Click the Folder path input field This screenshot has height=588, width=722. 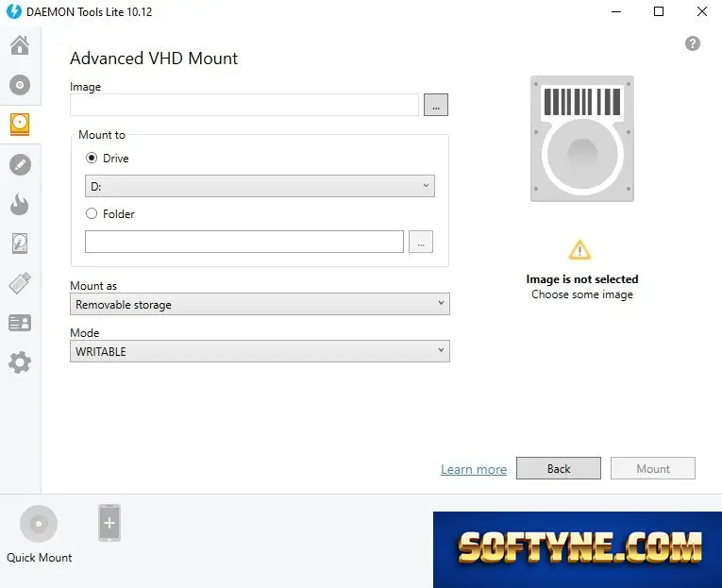tap(244, 242)
